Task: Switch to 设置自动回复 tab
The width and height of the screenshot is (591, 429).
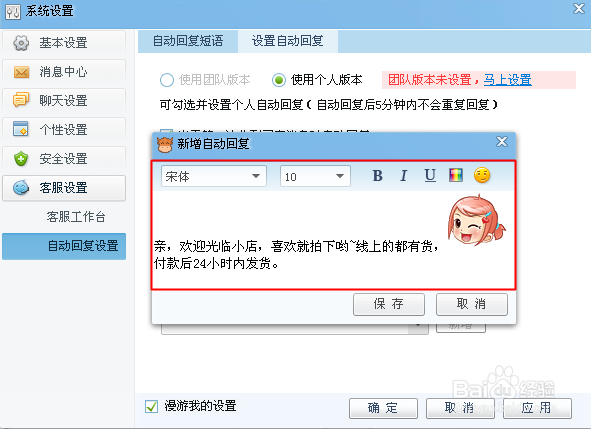Action: 288,41
